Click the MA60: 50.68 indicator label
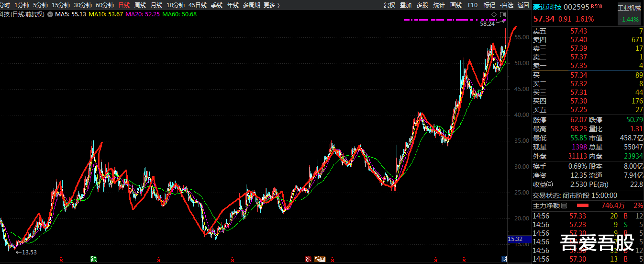644x264 pixels. tap(180, 14)
